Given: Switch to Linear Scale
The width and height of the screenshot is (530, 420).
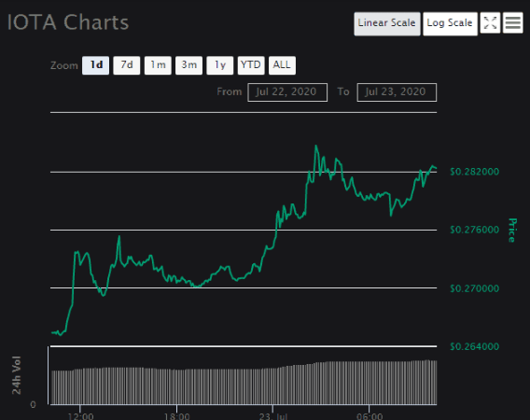Looking at the screenshot, I should (387, 23).
